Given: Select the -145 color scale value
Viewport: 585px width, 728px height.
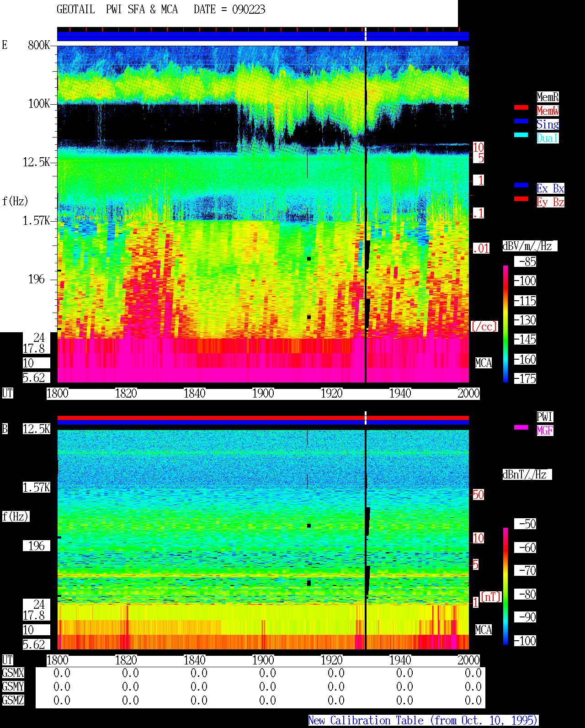Looking at the screenshot, I should click(525, 339).
